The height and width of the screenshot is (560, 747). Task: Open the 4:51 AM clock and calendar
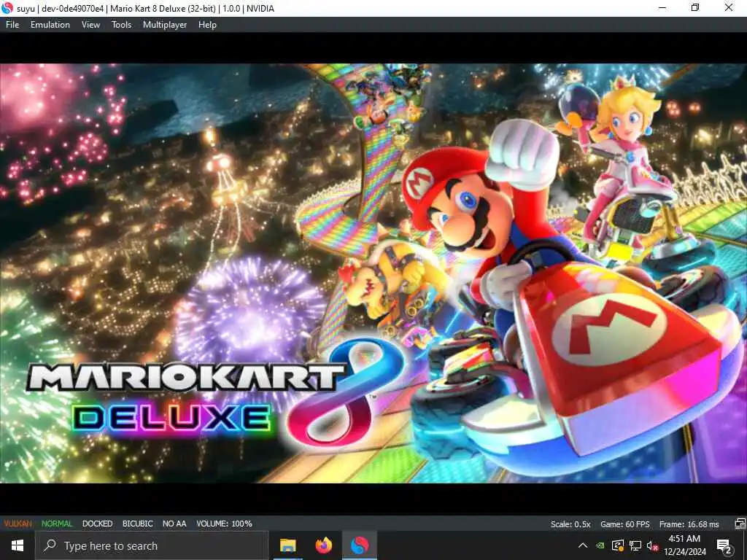[684, 545]
